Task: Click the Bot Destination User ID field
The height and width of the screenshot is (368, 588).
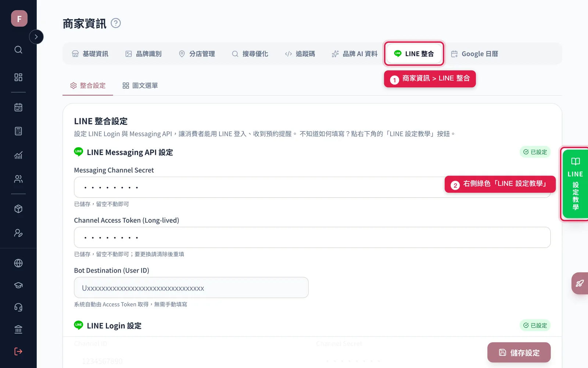Action: [191, 287]
